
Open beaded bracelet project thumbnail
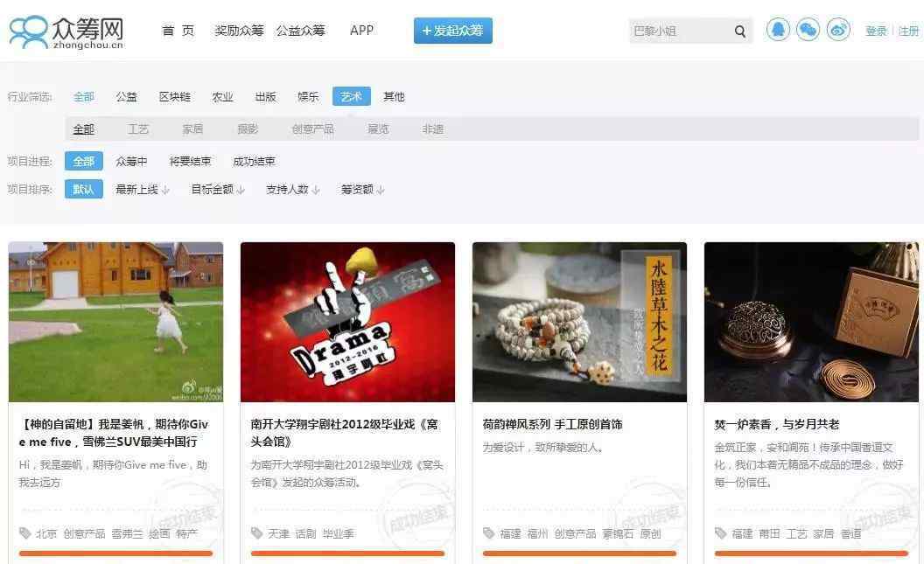(x=579, y=322)
